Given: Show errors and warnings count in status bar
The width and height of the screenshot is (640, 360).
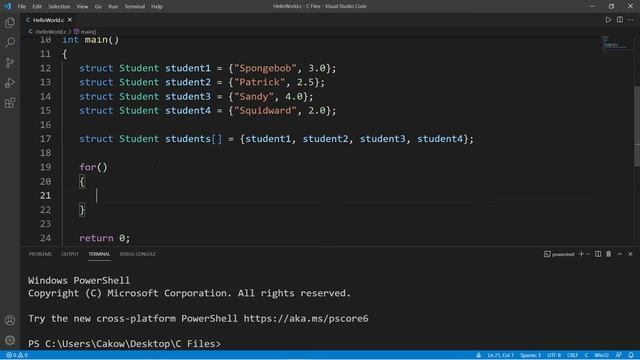Looking at the screenshot, I should [x=17, y=355].
